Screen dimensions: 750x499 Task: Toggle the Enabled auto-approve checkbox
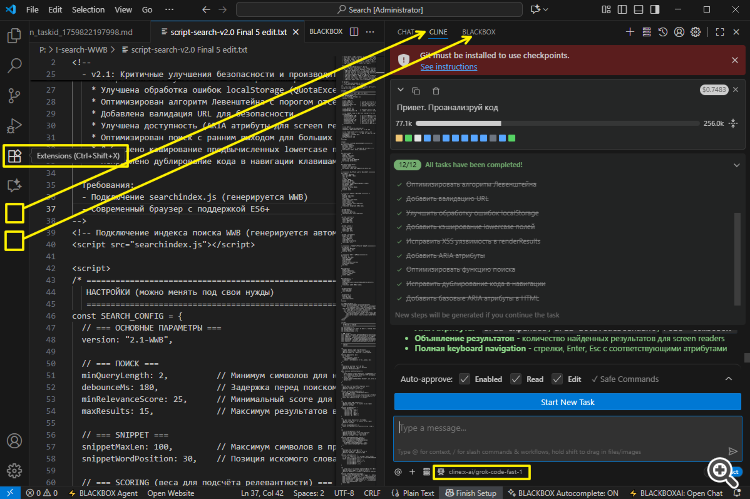[x=464, y=379]
